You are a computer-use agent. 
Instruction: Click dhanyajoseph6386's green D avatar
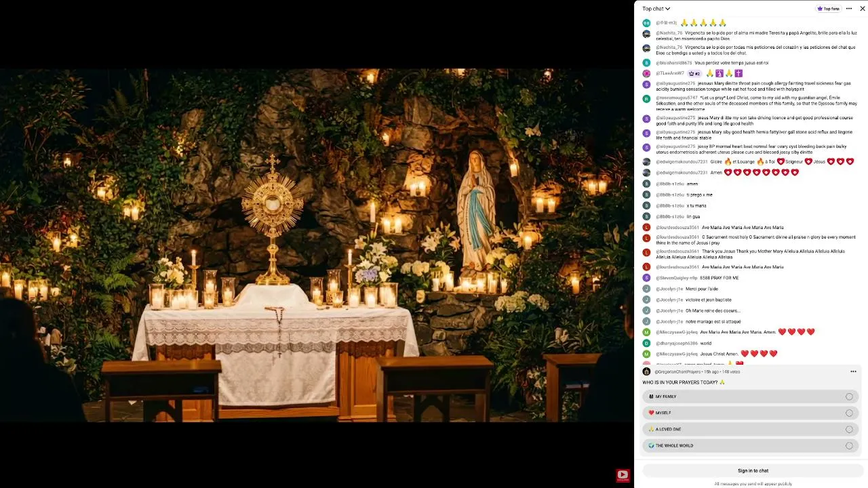coord(646,343)
